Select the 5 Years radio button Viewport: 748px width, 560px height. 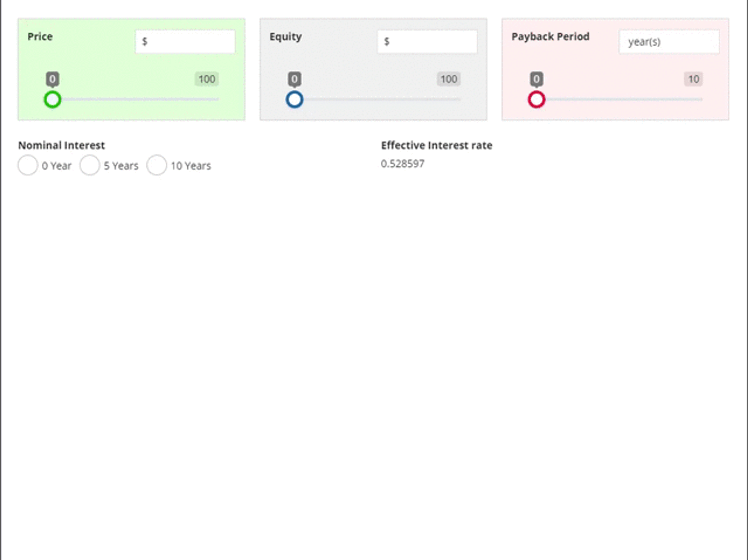pos(90,165)
